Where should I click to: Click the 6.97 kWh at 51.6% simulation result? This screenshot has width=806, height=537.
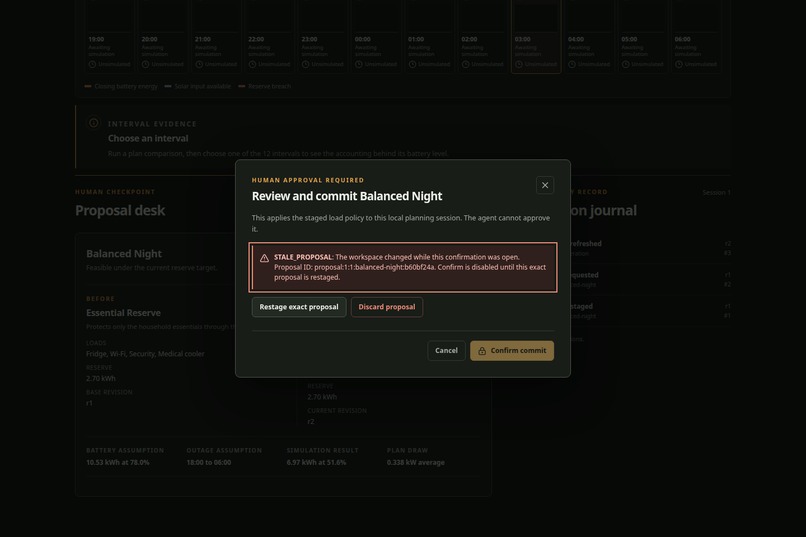316,462
